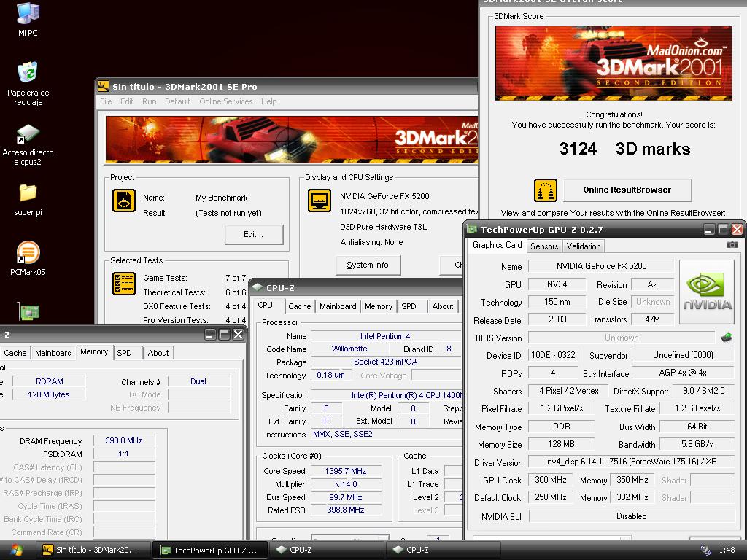Image resolution: width=747 pixels, height=560 pixels.
Task: Click the Willamette code name value
Action: 349,349
